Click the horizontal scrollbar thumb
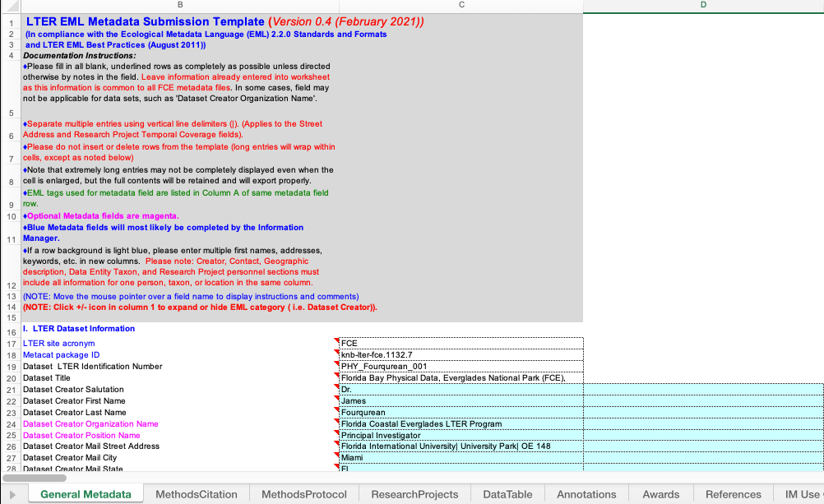 [x=35, y=478]
